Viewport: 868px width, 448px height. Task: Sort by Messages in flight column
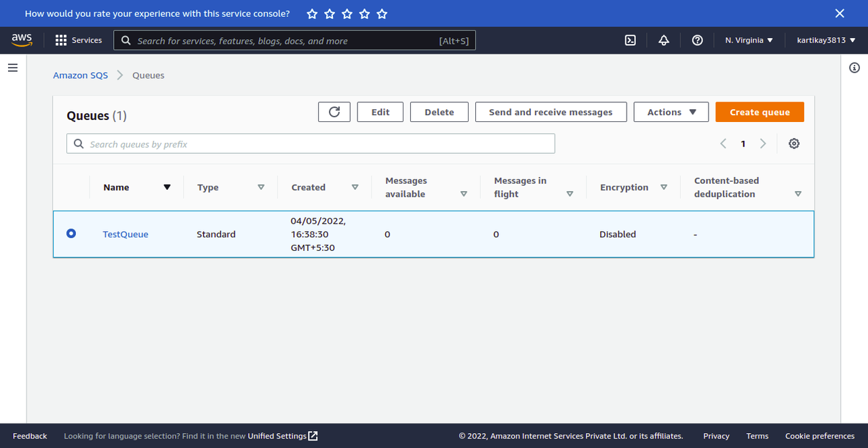(x=570, y=194)
